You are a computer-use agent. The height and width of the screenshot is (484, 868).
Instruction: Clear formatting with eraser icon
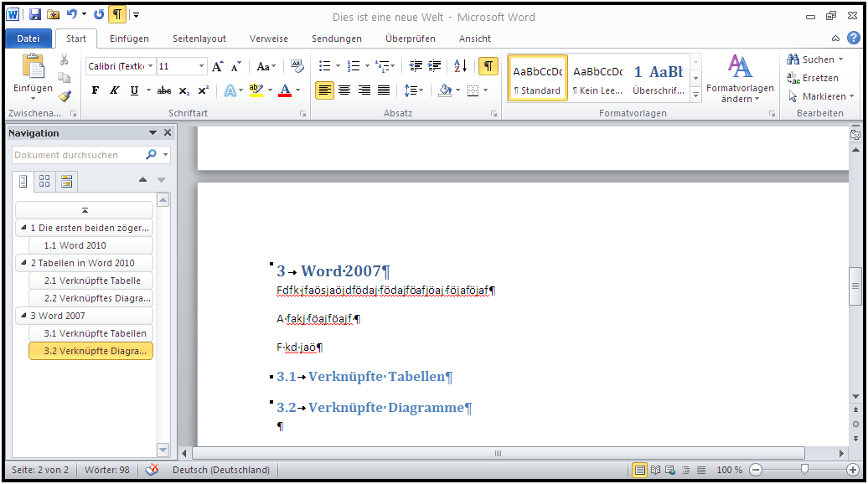pos(297,66)
